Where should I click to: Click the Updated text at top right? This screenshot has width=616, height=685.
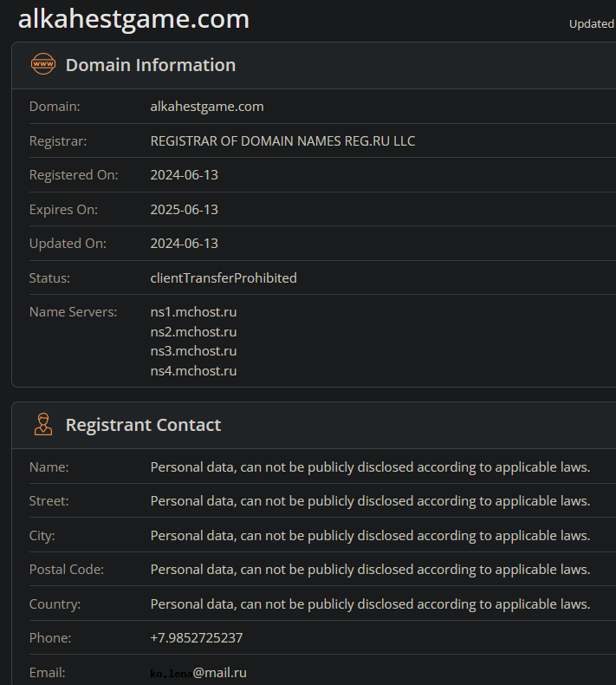click(591, 24)
